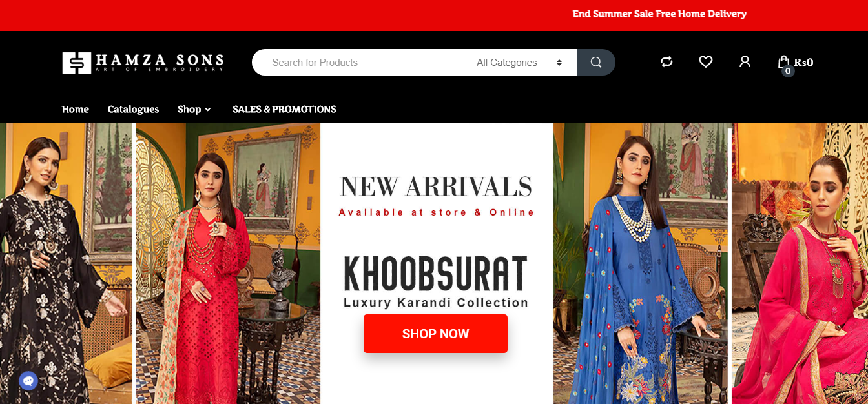
Task: Click the SHOP NOW button
Action: point(435,334)
